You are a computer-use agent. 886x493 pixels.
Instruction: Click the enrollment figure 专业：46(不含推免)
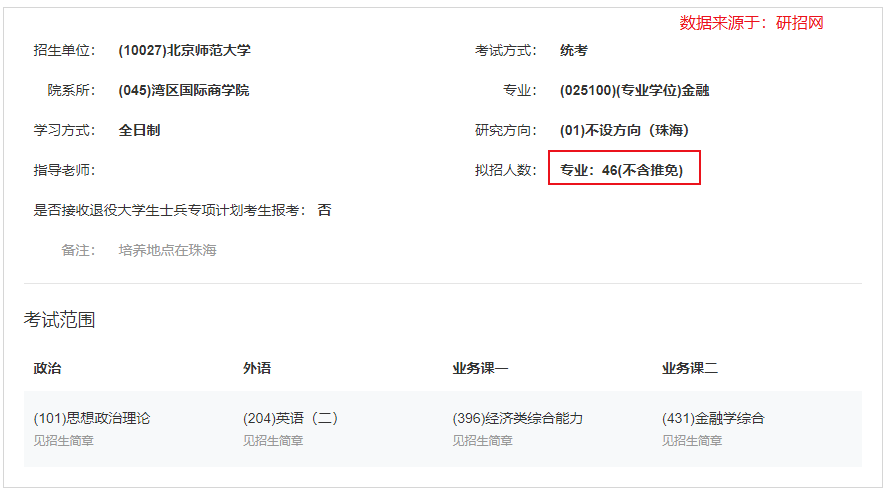coord(621,170)
